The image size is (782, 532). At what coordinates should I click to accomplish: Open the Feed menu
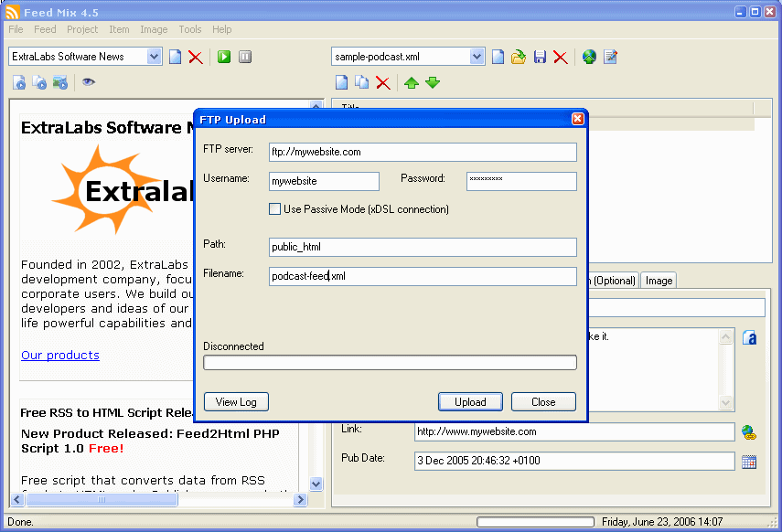pyautogui.click(x=45, y=29)
